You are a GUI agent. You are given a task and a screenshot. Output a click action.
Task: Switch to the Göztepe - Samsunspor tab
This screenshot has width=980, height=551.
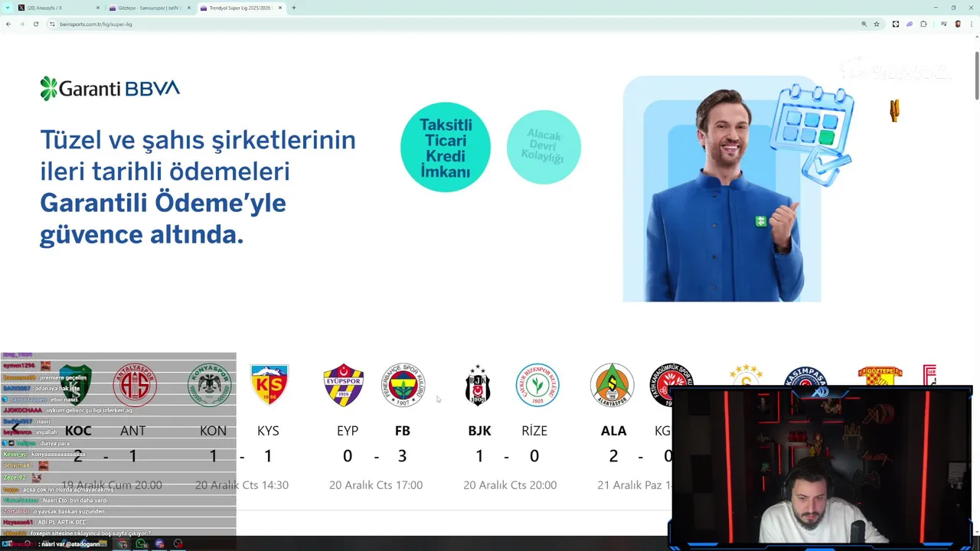pos(150,8)
